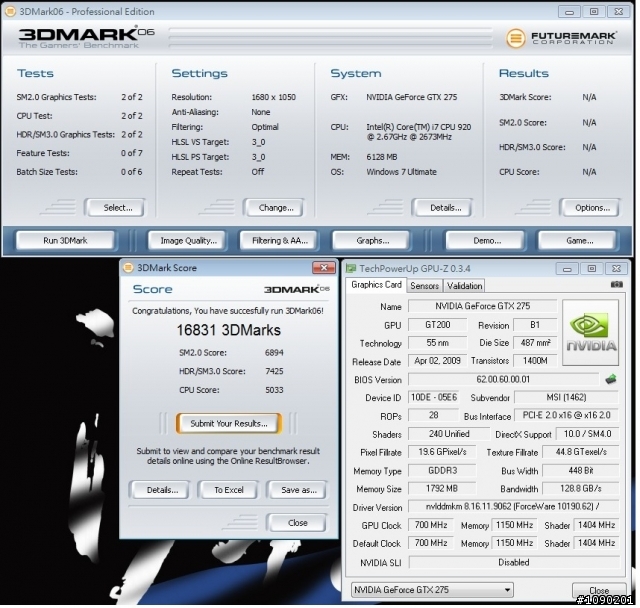Screen dimensions: 640x608
Task: Click the DirectX Support 10.0 / SM4.0 field
Action: 587,434
